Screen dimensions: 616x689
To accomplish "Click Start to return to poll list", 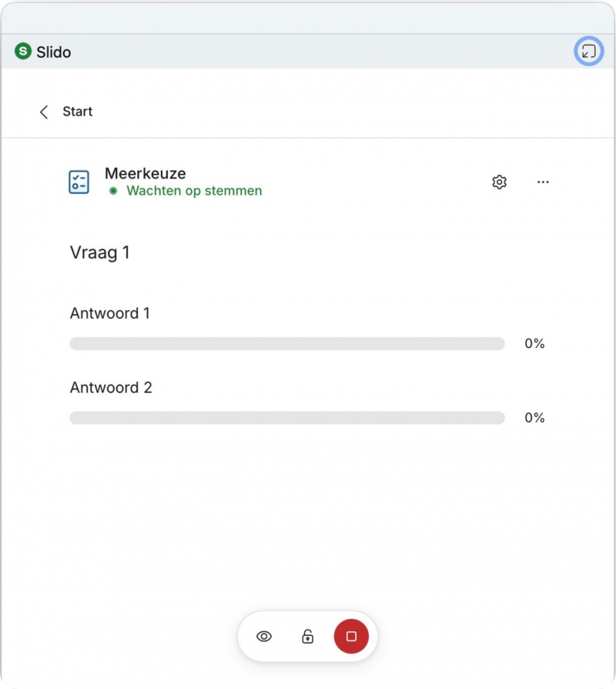I will coord(77,112).
